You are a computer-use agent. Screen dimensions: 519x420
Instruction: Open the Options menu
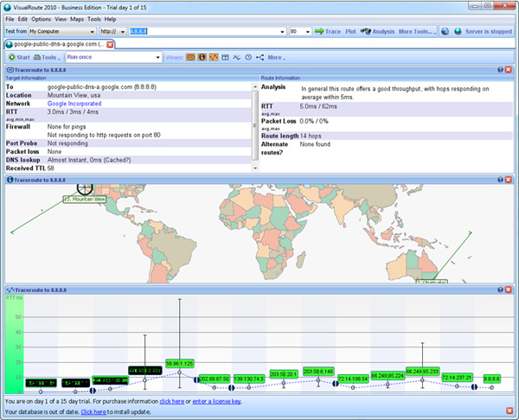coord(41,18)
